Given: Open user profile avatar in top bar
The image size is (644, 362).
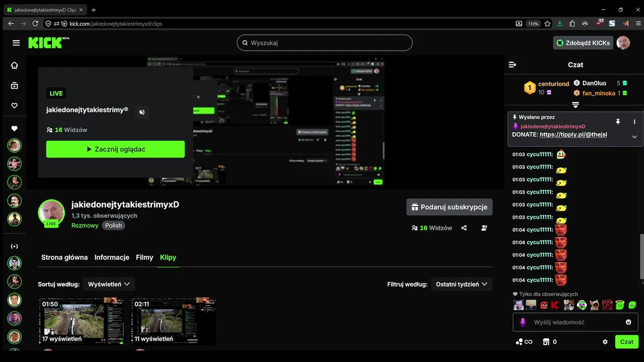Looking at the screenshot, I should coord(623,43).
